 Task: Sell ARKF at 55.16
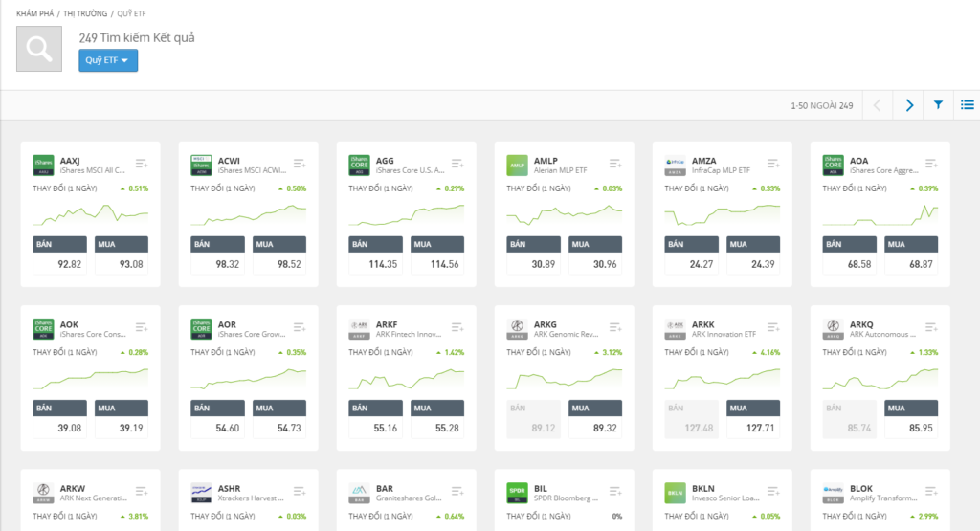375,419
